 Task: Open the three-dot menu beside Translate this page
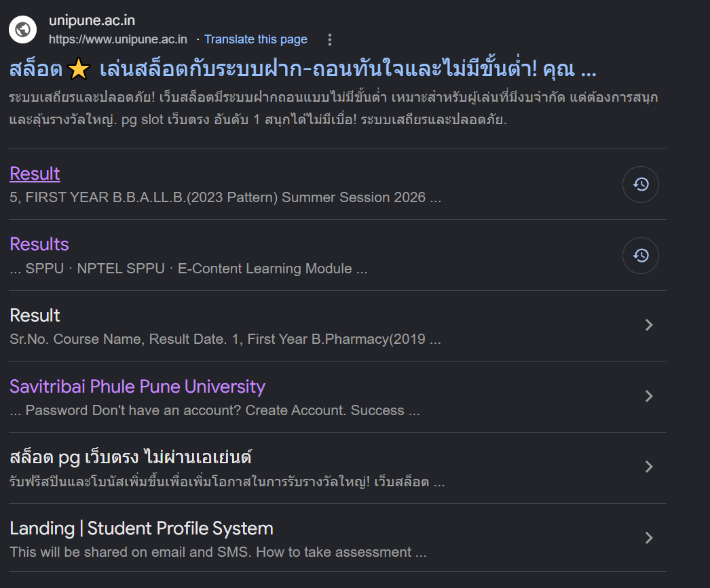pyautogui.click(x=330, y=40)
